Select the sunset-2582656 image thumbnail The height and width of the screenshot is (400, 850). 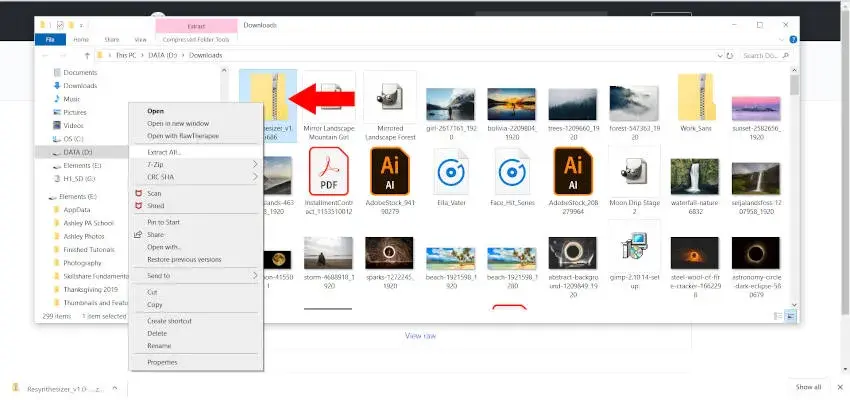[756, 108]
